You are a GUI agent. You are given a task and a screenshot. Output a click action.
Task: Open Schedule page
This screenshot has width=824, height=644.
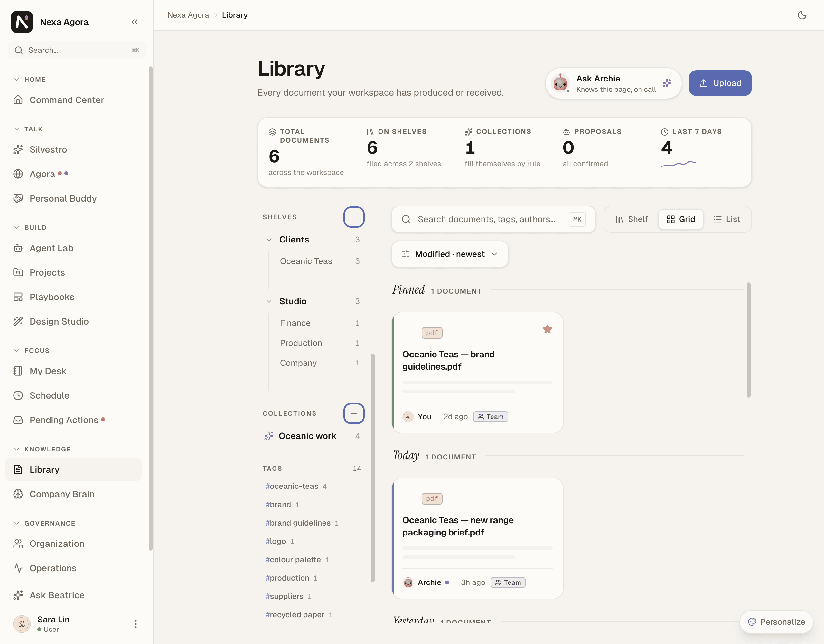[73, 396]
